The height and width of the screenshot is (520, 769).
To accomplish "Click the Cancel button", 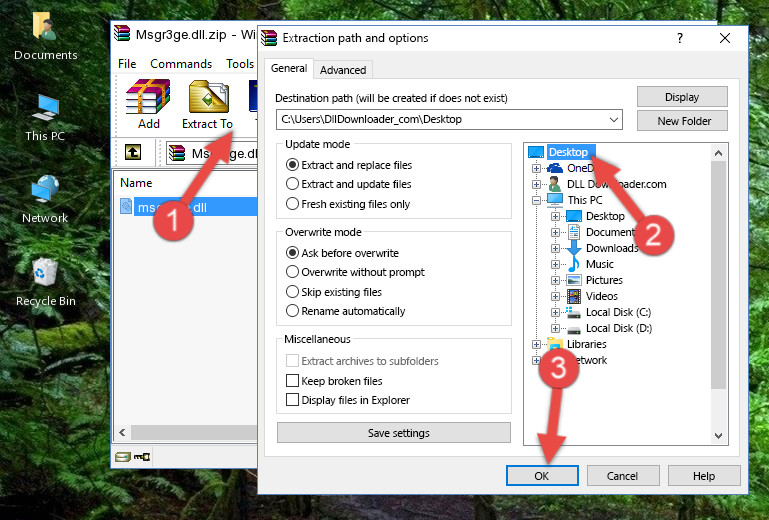I will [622, 476].
